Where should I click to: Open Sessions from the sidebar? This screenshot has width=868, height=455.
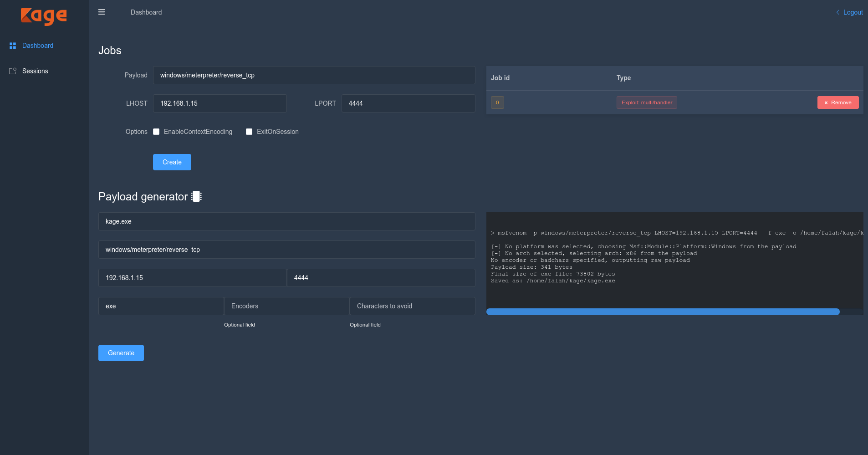35,71
